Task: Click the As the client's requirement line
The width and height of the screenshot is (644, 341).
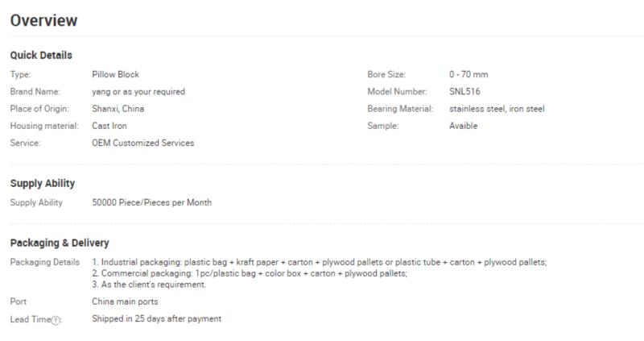Action: coord(149,285)
